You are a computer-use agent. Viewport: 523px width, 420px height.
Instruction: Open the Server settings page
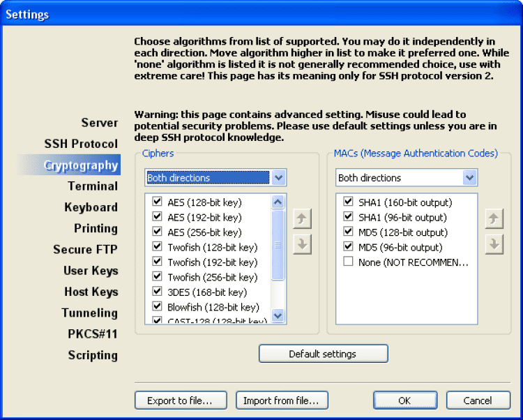(x=100, y=122)
